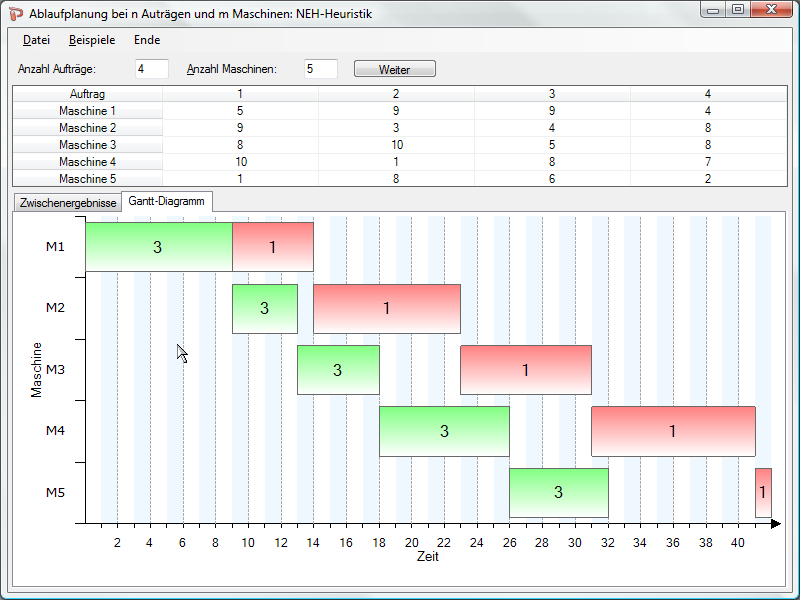The height and width of the screenshot is (600, 800).
Task: Select the Maschine 5 row header
Action: pyautogui.click(x=88, y=179)
